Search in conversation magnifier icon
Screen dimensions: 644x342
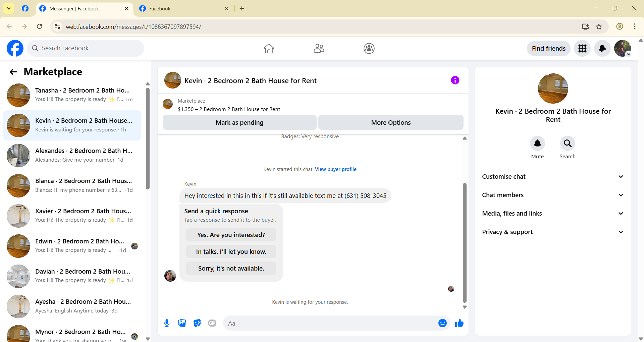tap(568, 144)
